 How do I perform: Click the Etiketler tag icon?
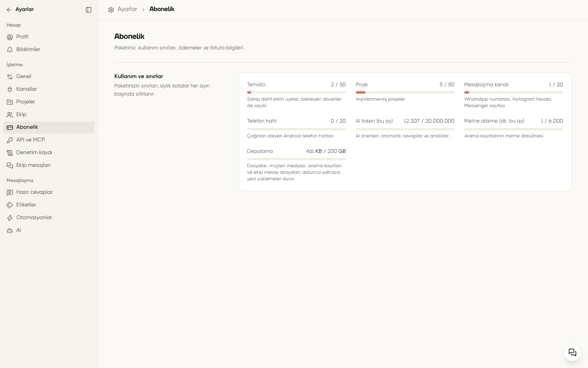pyautogui.click(x=10, y=205)
